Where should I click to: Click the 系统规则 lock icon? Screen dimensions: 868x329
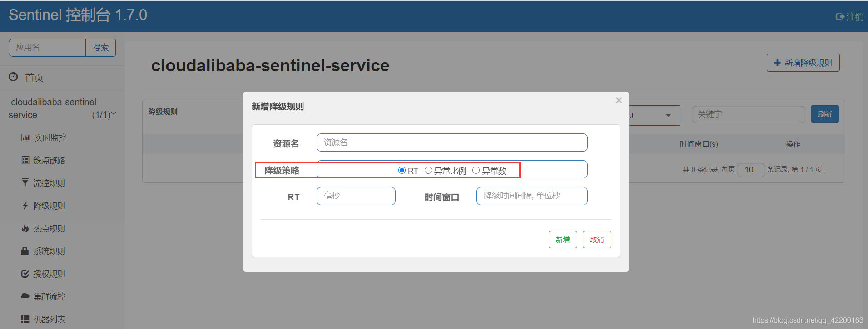(x=25, y=251)
